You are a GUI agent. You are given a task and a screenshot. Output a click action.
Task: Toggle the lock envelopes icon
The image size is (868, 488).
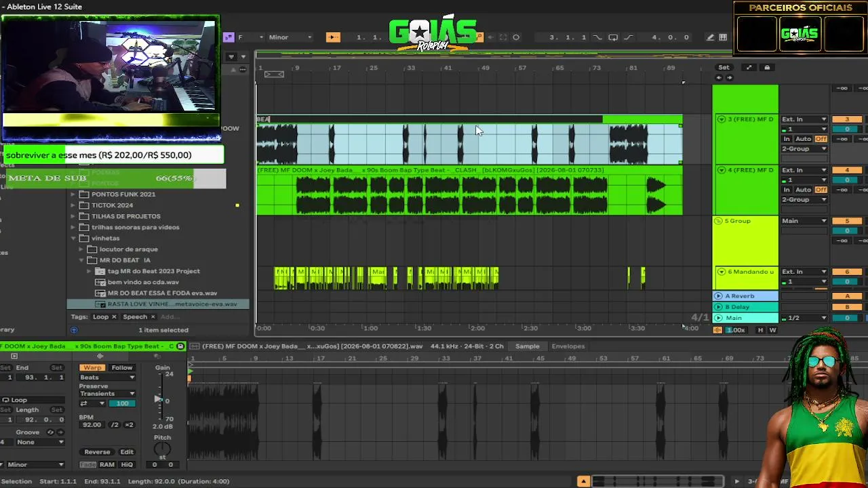tap(767, 67)
